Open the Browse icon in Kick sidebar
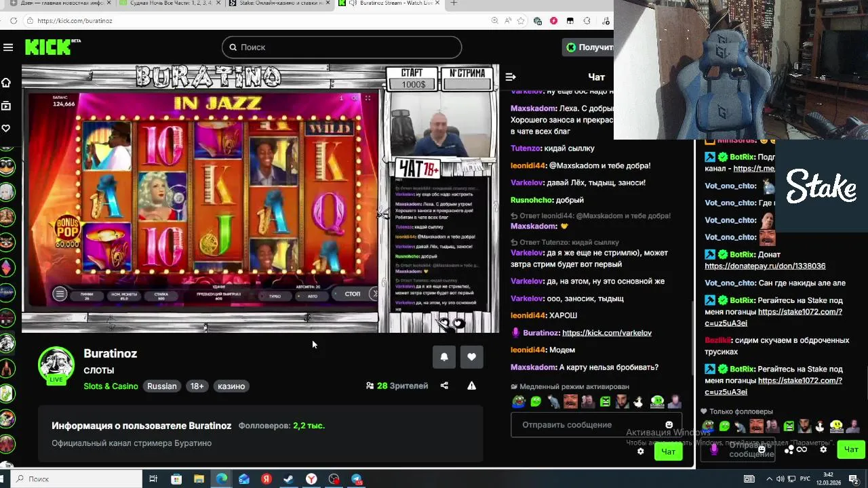Viewport: 868px width, 488px height. coord(6,106)
